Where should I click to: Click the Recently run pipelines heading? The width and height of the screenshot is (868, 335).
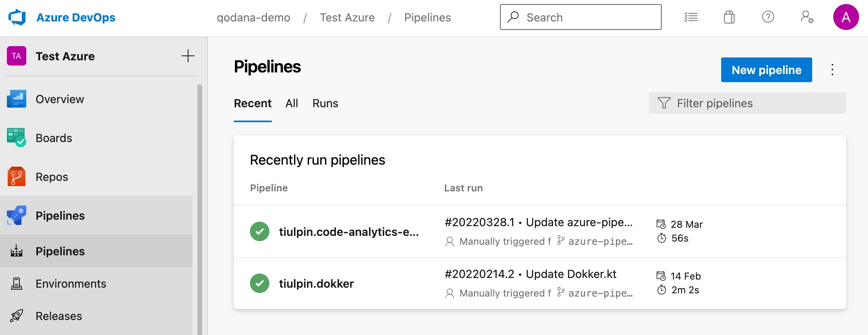318,160
